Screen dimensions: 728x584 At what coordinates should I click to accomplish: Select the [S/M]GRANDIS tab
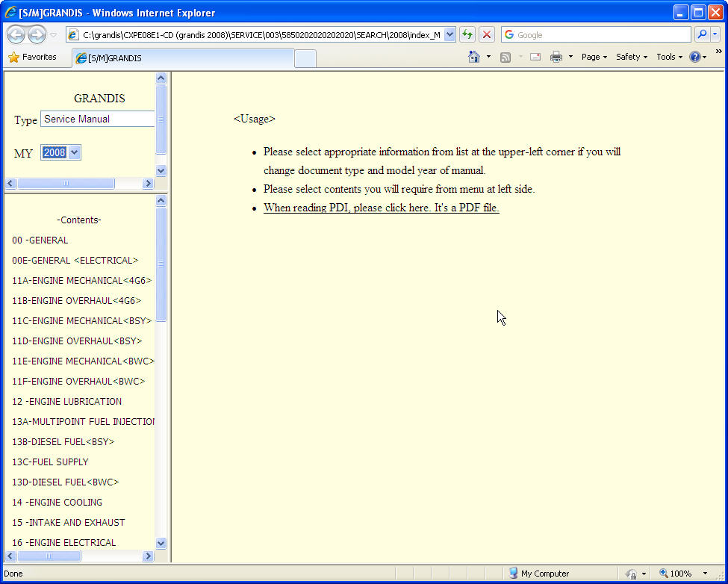pos(184,58)
